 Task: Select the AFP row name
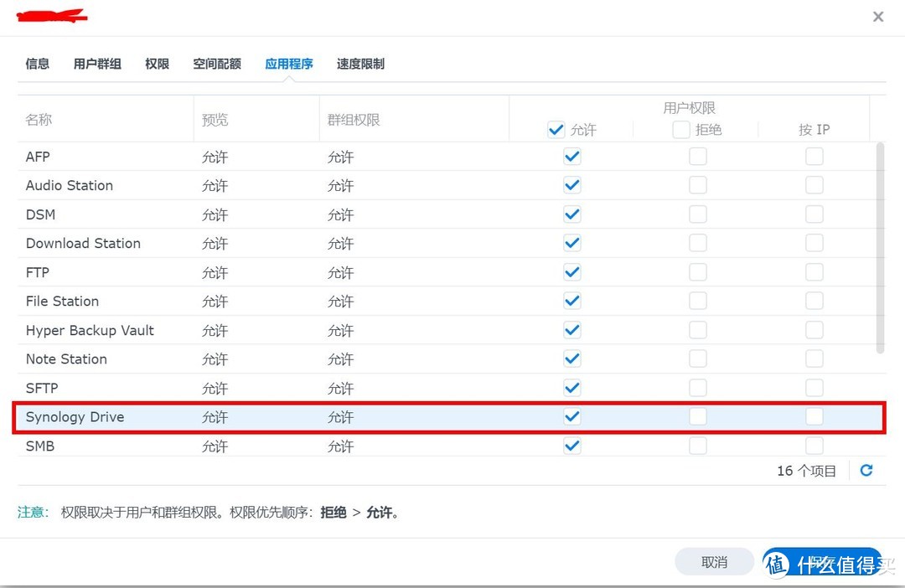[x=38, y=157]
